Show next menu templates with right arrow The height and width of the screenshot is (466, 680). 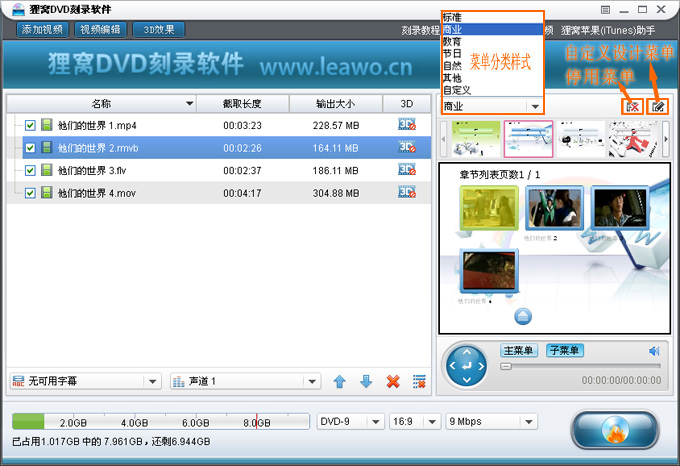[666, 139]
